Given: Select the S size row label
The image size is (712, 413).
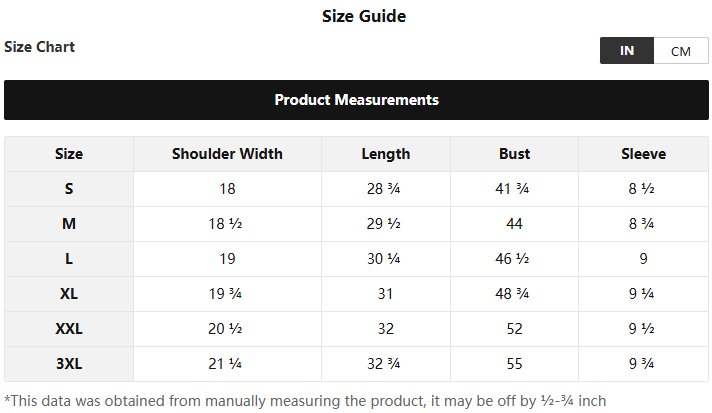Looking at the screenshot, I should (69, 189).
